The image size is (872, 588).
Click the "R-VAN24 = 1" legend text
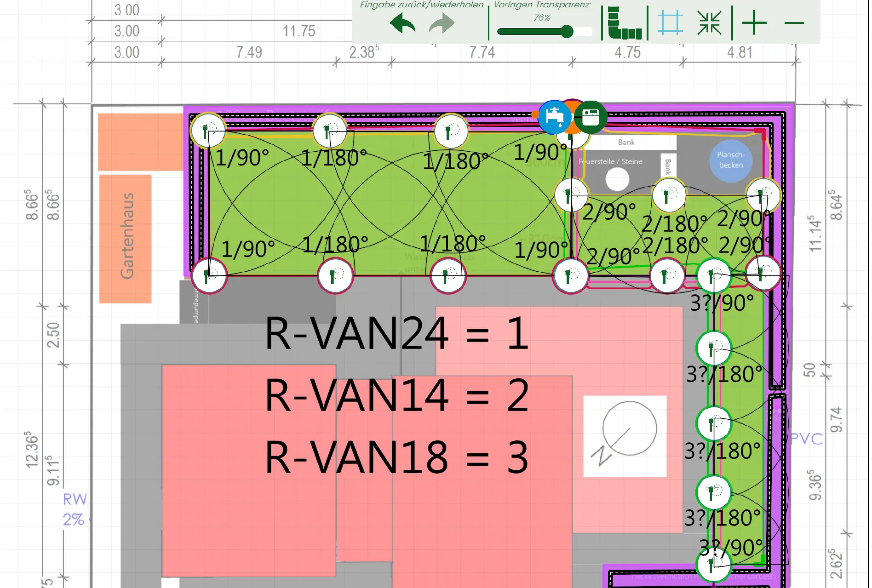pyautogui.click(x=396, y=333)
